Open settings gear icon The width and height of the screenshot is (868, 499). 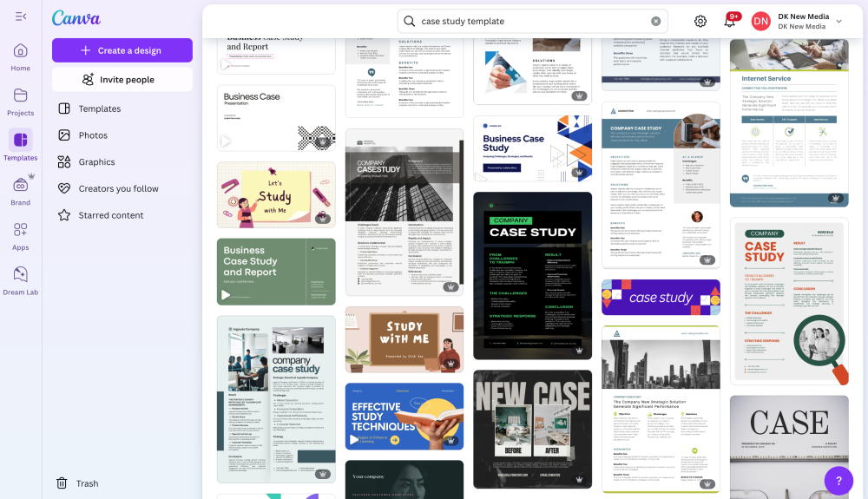point(700,21)
